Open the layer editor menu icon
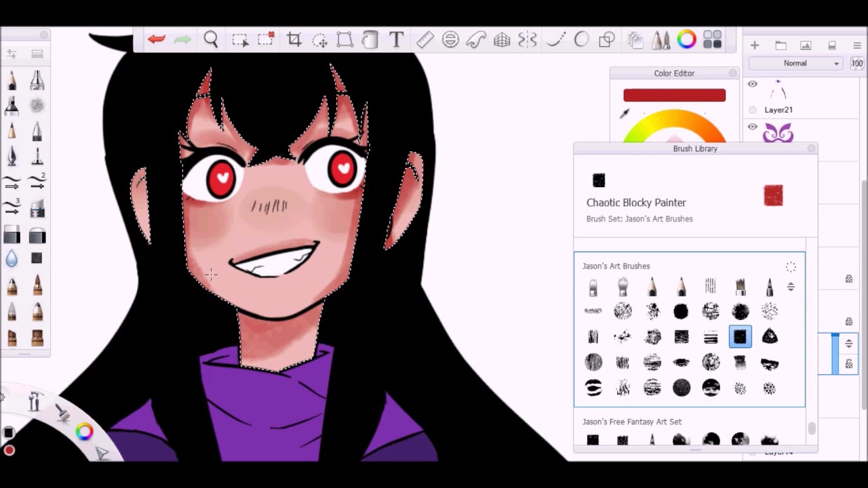This screenshot has height=488, width=868. (x=858, y=45)
